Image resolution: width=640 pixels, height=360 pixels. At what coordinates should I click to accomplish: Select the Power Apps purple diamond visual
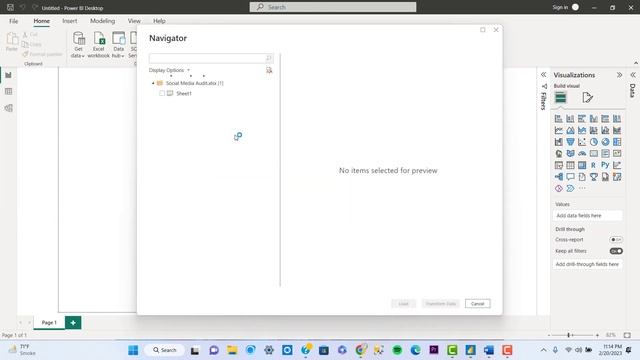pos(559,188)
